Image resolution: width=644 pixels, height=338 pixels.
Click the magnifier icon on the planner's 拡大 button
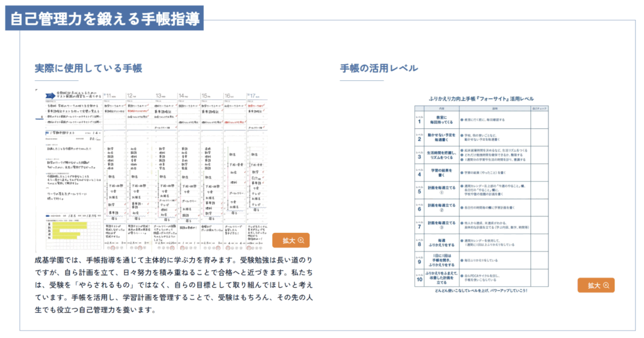301,240
